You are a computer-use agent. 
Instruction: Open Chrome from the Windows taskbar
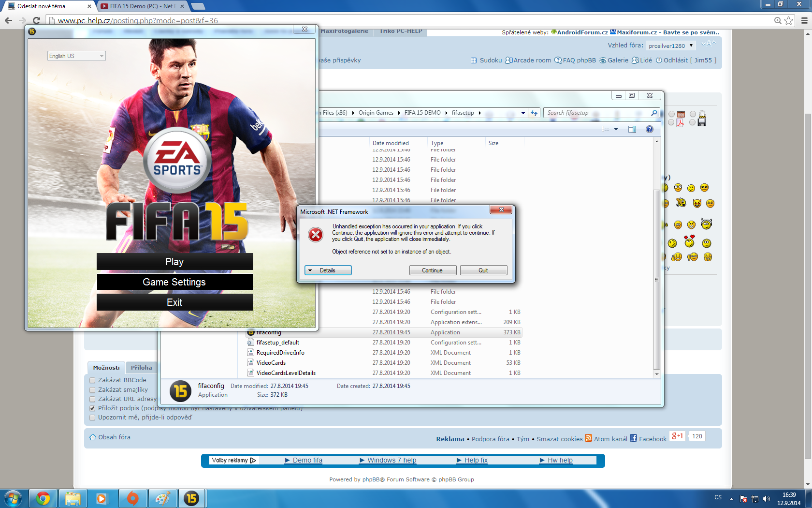tap(43, 498)
